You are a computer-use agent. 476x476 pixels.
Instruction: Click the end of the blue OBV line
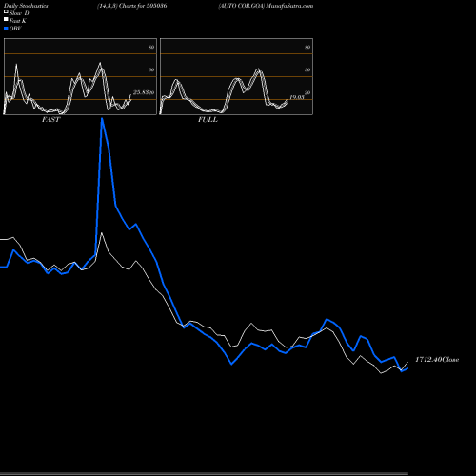tap(407, 368)
